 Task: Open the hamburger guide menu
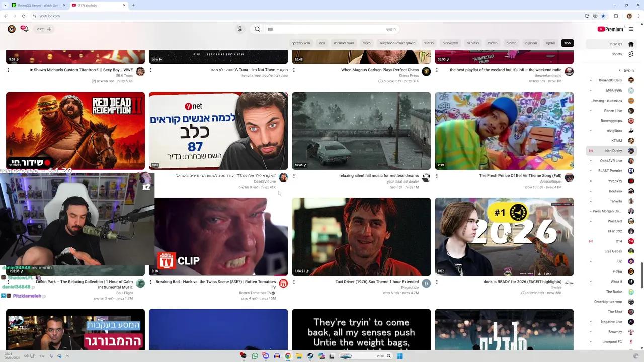(x=631, y=29)
